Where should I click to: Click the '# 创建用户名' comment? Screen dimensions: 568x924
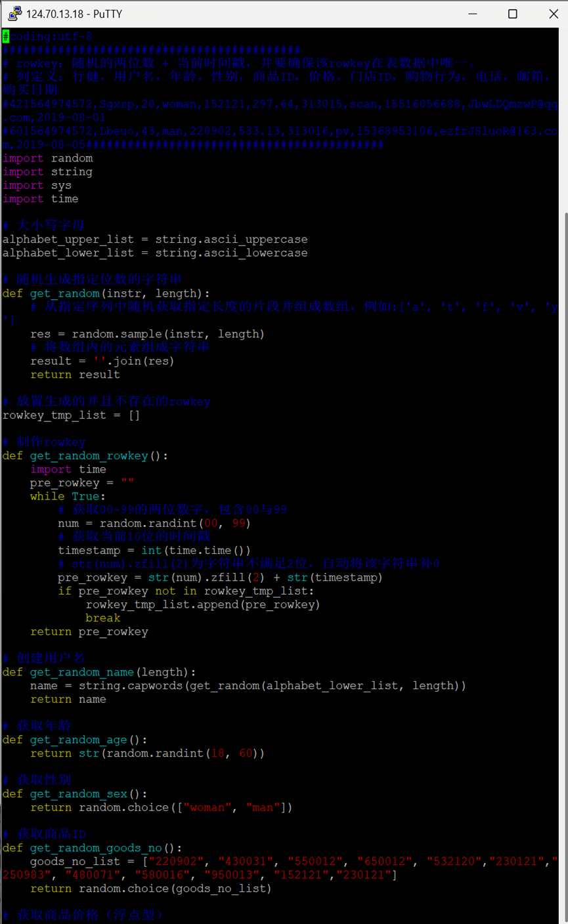(x=44, y=658)
